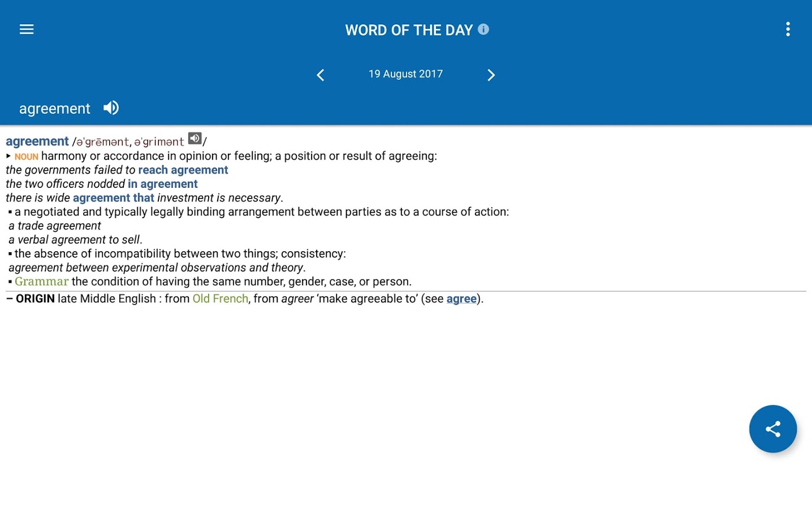Go to the previous day's word
The width and height of the screenshot is (812, 509).
320,75
